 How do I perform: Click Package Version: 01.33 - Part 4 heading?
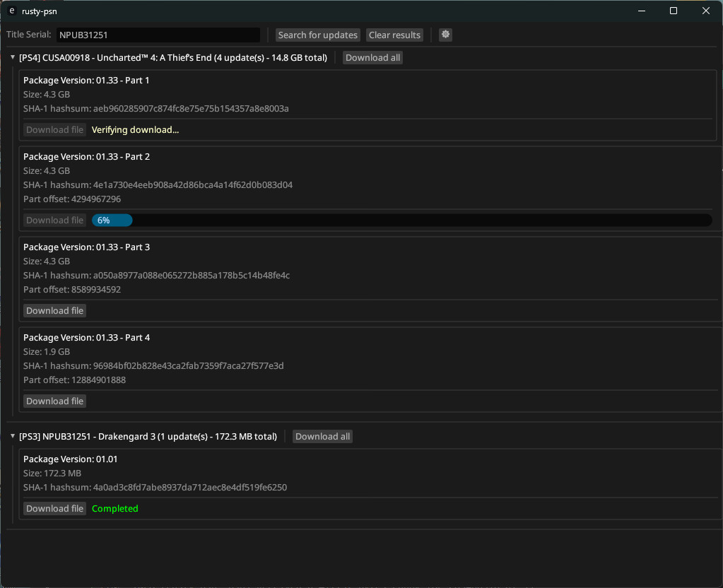(86, 338)
